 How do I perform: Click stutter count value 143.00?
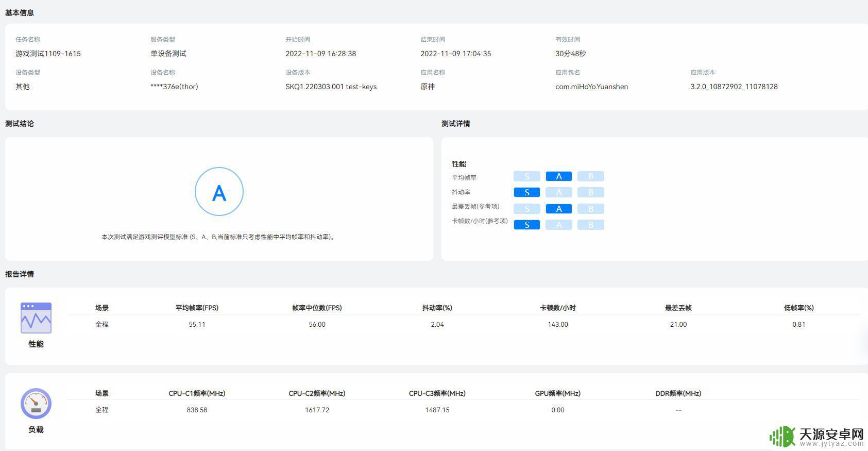[558, 324]
